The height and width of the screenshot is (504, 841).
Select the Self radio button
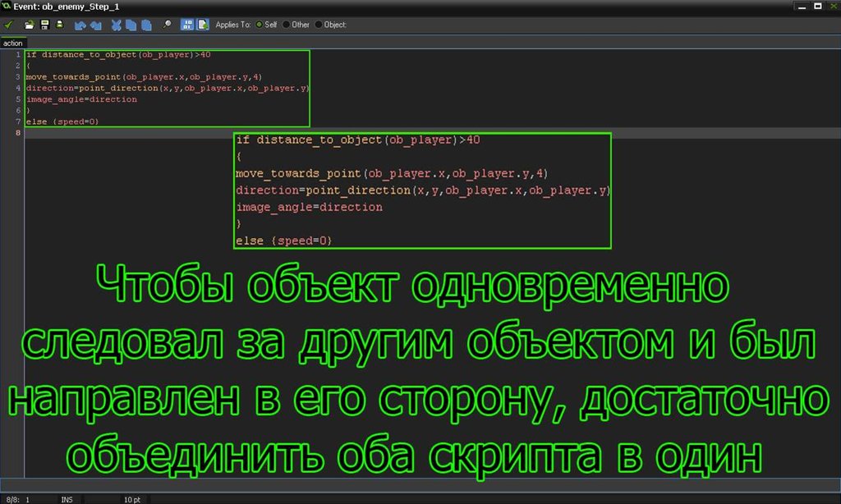coord(260,25)
